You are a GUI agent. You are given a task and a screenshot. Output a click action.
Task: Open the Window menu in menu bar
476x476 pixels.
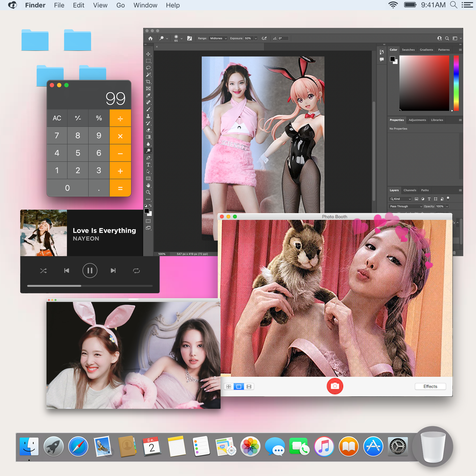pos(145,5)
